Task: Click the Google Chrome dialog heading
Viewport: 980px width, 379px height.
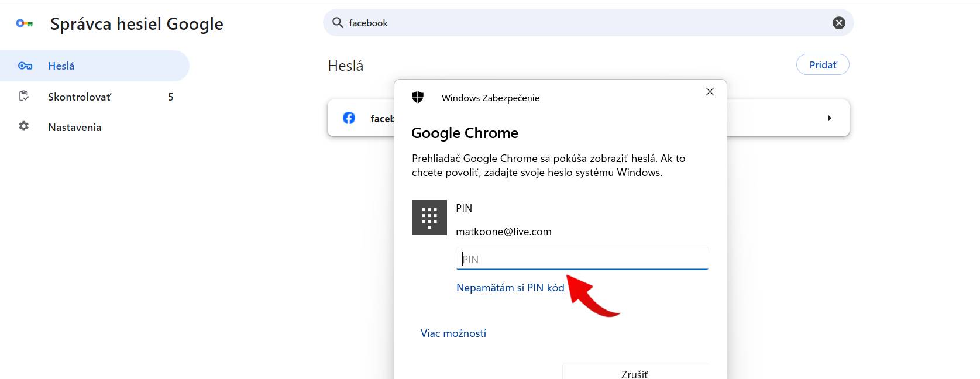Action: click(x=465, y=133)
